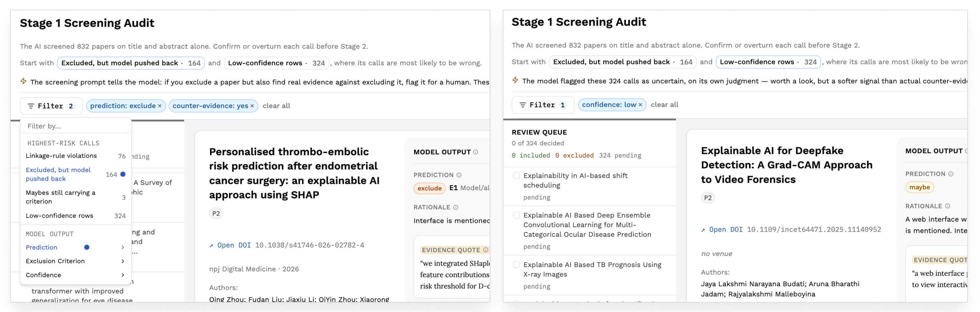Click info icon next to EVIDENCE QUOTE, left panel
980x312 pixels.
click(x=485, y=250)
